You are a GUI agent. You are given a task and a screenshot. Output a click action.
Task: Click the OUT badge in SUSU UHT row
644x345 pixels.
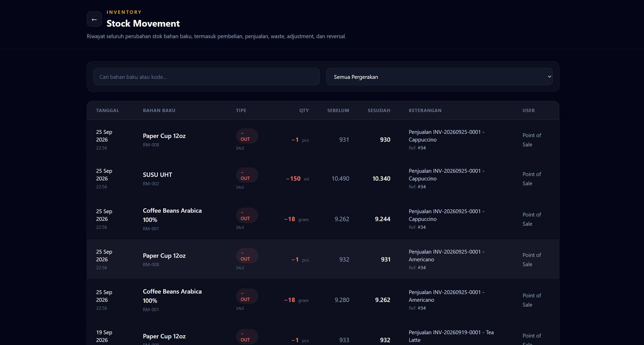coord(247,175)
